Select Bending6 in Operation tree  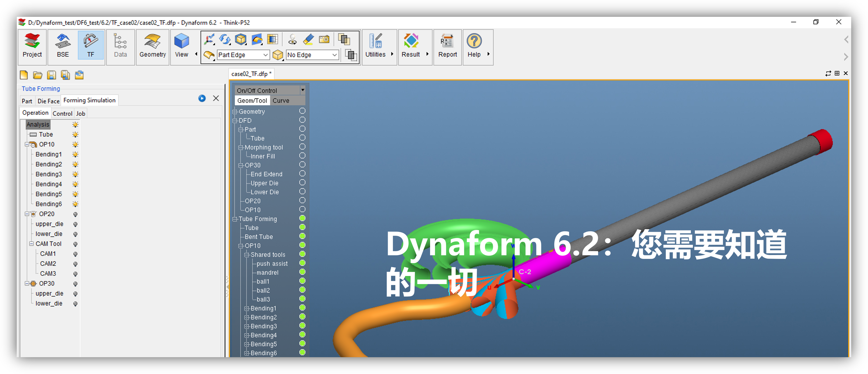point(48,204)
